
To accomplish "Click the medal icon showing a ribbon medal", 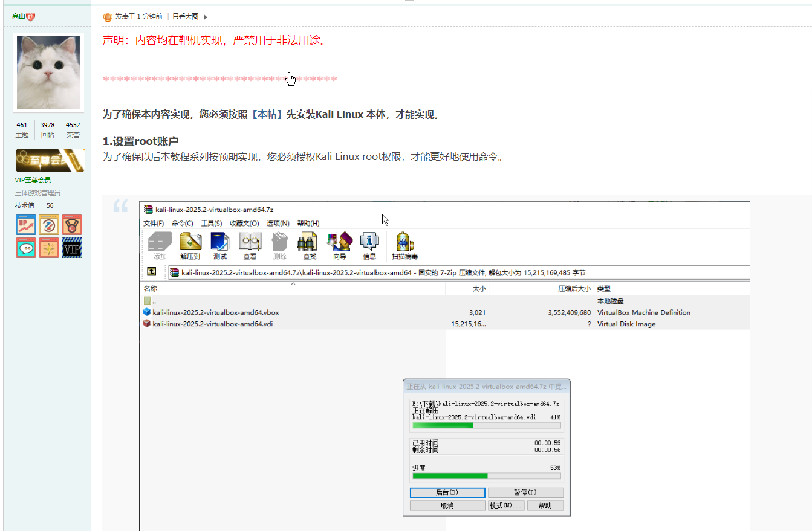I will [72, 225].
